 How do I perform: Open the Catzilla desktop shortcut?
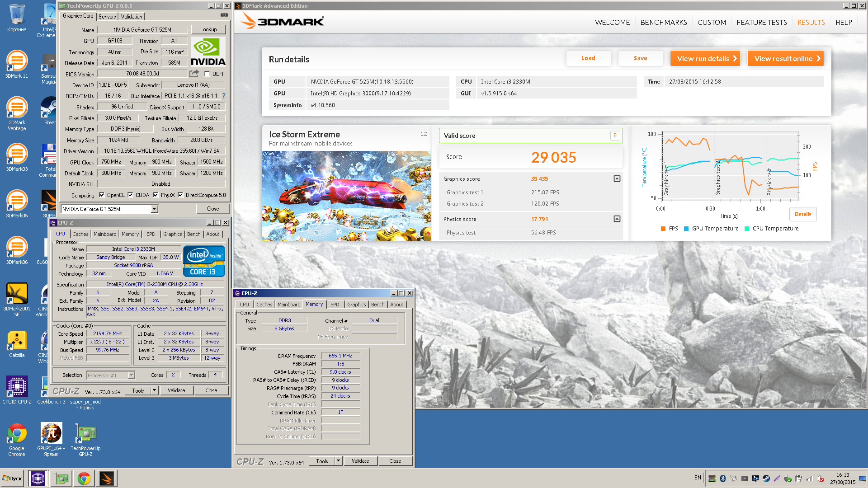pos(17,344)
